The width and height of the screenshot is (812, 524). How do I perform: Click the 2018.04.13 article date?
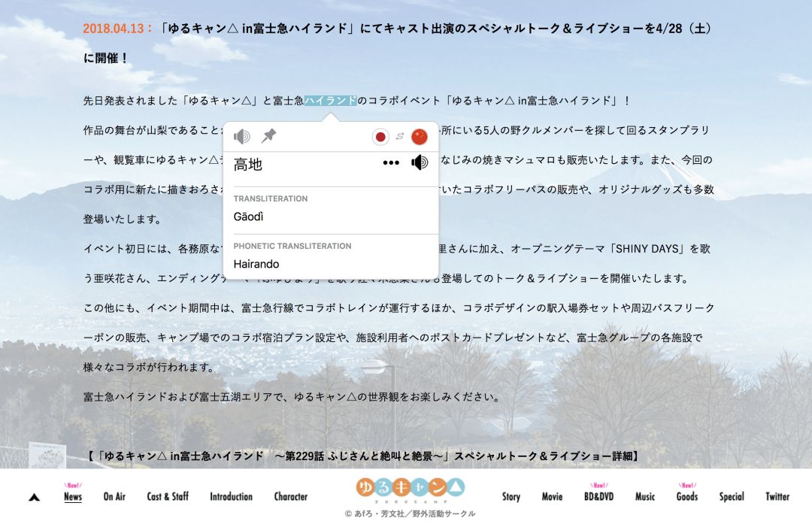[114, 29]
